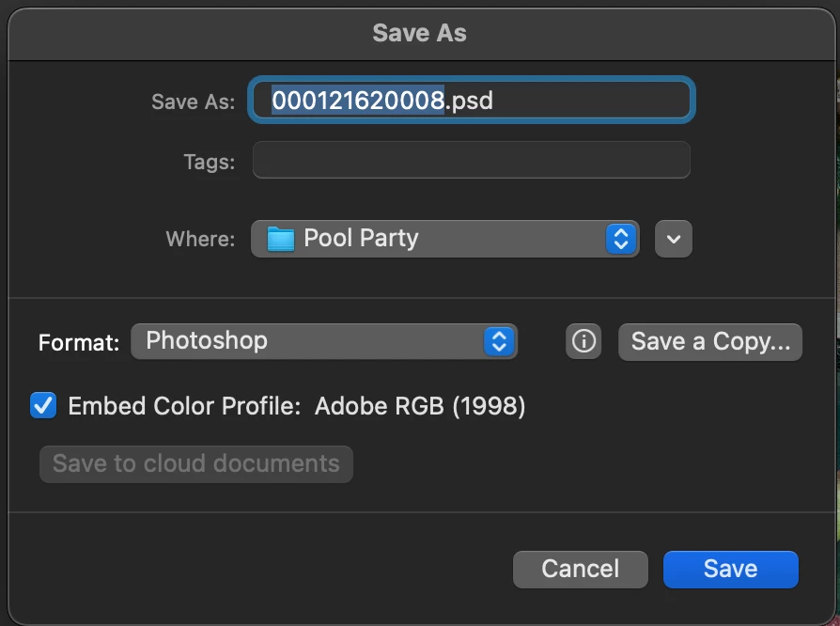Click the Save As dialog title bar
This screenshot has height=626, width=840.
pyautogui.click(x=419, y=33)
